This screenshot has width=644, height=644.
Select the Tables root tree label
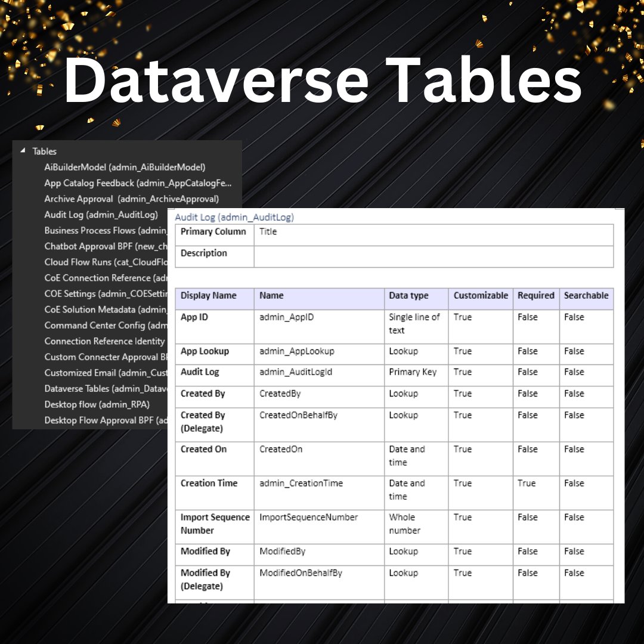pyautogui.click(x=44, y=151)
